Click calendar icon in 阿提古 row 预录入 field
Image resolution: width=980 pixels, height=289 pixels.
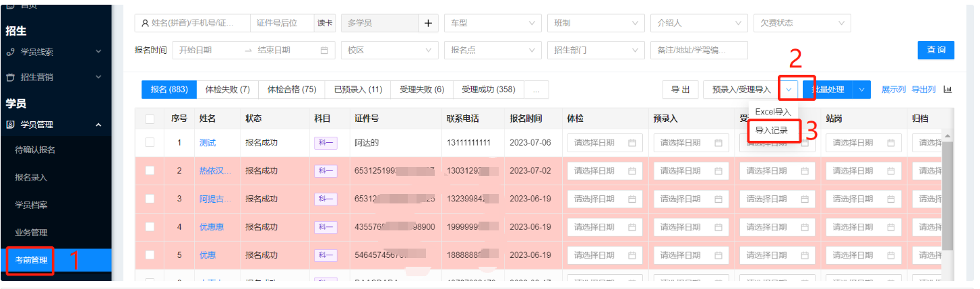point(718,199)
